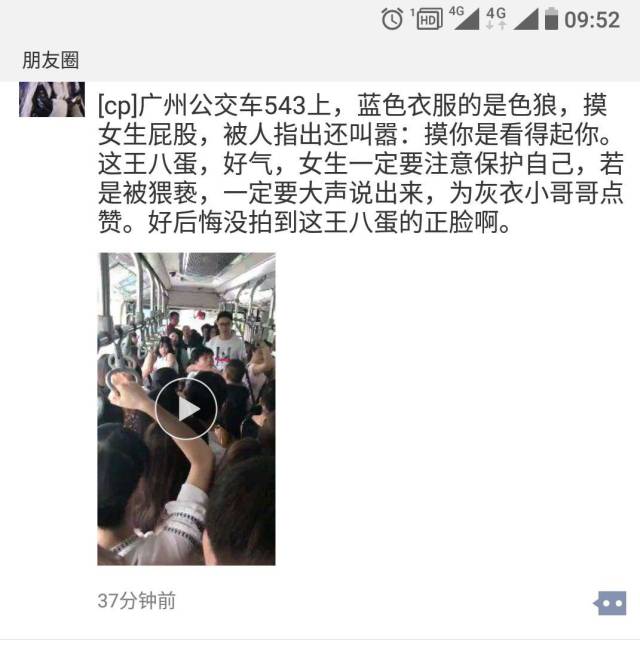Image resolution: width=640 pixels, height=648 pixels.
Task: Tap the first 4G signal indicator
Action: click(x=464, y=19)
